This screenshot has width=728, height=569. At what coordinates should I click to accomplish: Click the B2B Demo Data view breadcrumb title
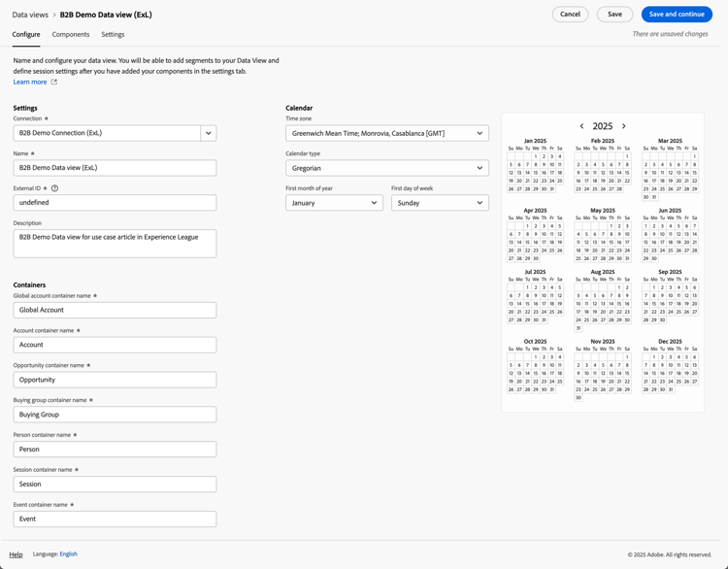tap(106, 15)
